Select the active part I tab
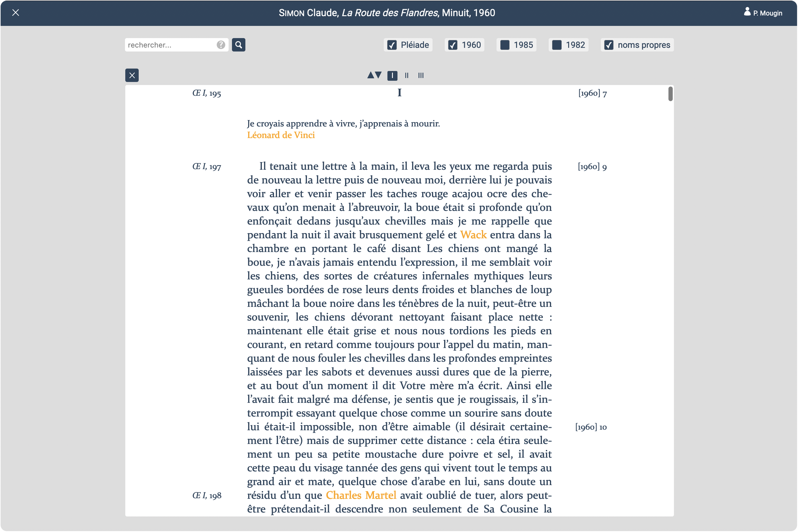This screenshot has height=532, width=798. point(392,75)
